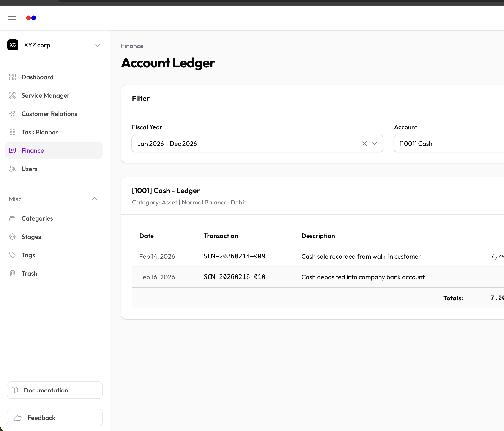Click the Description column header
This screenshot has width=504, height=431.
(x=318, y=236)
